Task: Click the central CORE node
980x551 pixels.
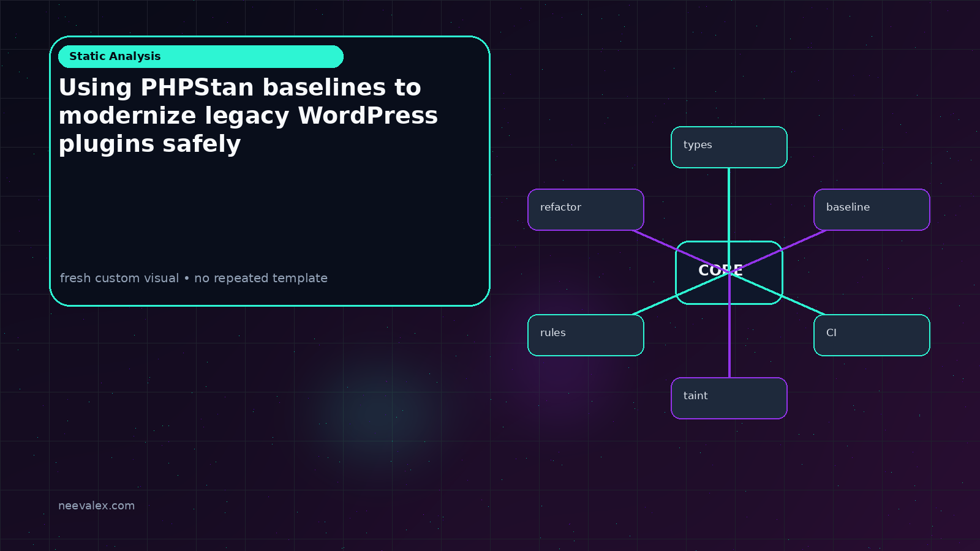Action: (x=729, y=272)
